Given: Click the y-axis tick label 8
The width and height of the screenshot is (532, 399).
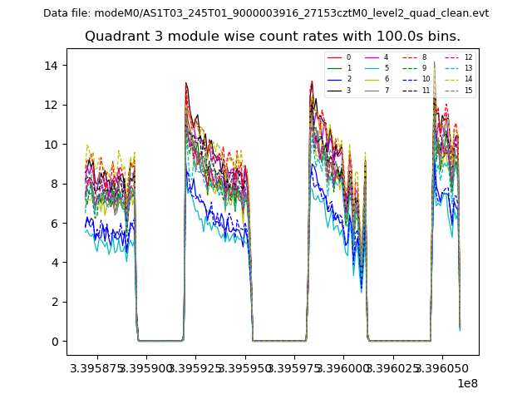Looking at the screenshot, I should pos(54,184).
